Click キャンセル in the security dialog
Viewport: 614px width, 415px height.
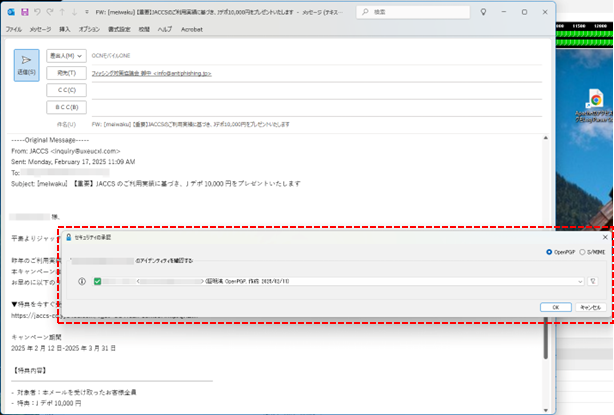click(x=590, y=307)
